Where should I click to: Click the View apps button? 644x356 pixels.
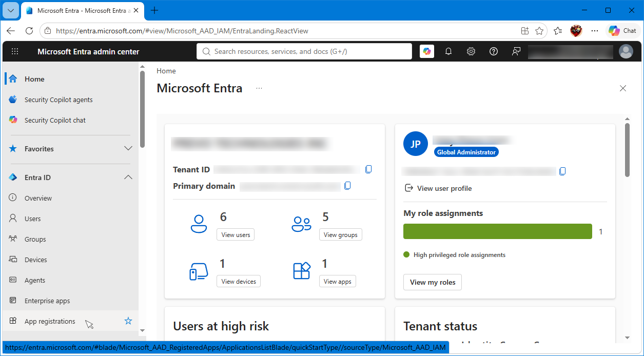pyautogui.click(x=338, y=282)
